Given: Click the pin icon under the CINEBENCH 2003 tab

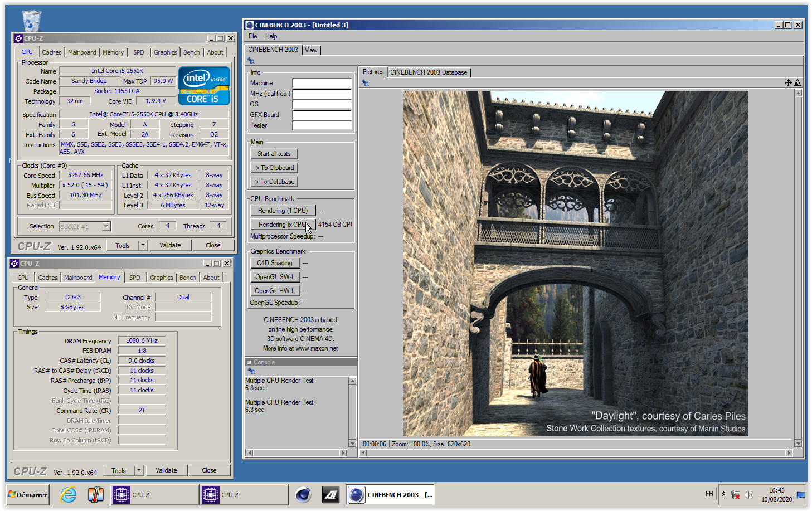Looking at the screenshot, I should [251, 61].
